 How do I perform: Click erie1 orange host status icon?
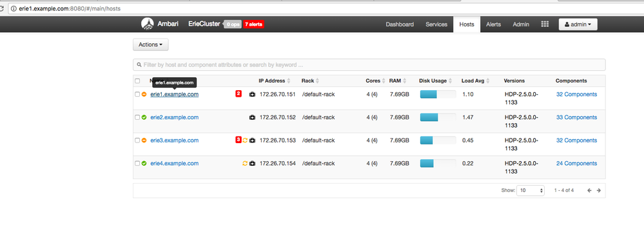[144, 94]
